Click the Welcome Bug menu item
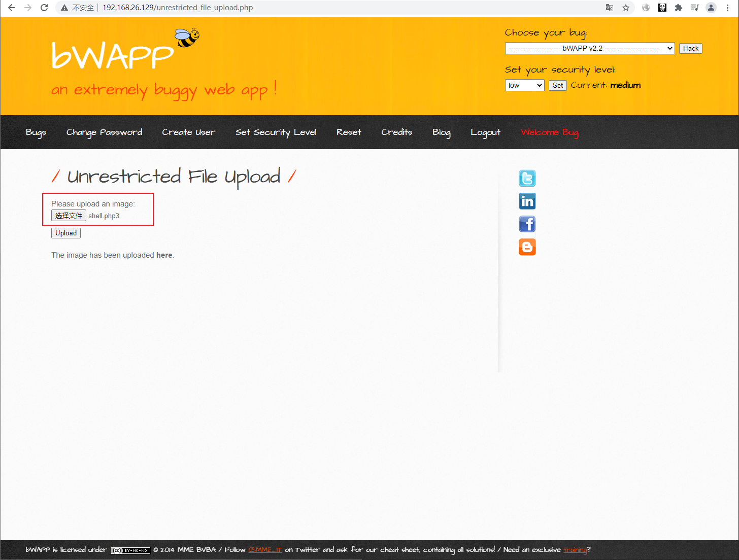 pos(550,132)
